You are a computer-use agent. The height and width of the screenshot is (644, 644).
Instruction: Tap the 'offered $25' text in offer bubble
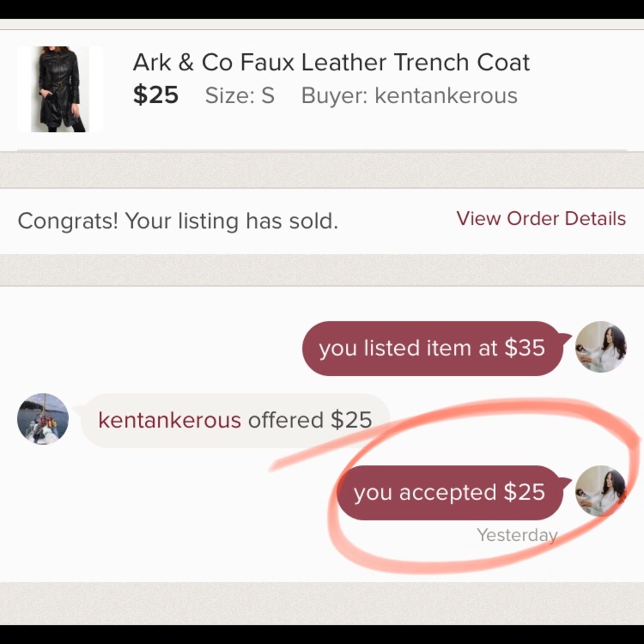(310, 421)
